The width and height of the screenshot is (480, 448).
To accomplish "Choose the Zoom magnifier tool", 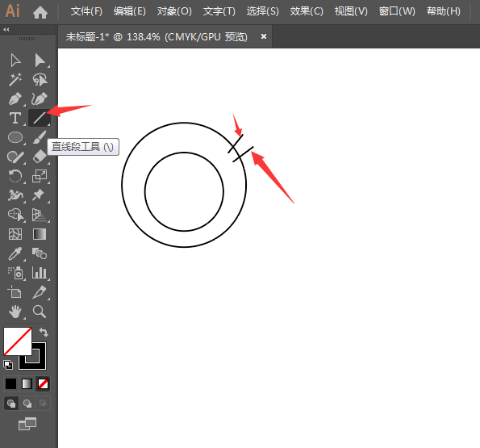I will click(x=40, y=312).
